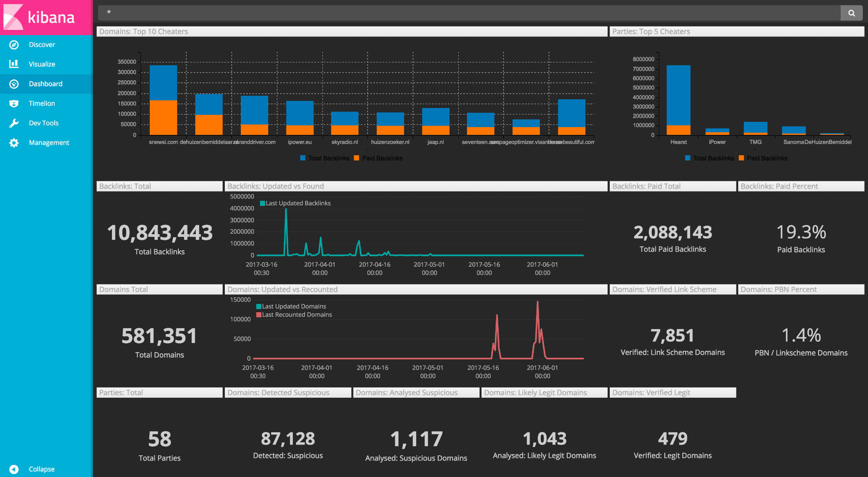Select the Dashboard gauge icon
This screenshot has width=868, height=477.
point(14,84)
